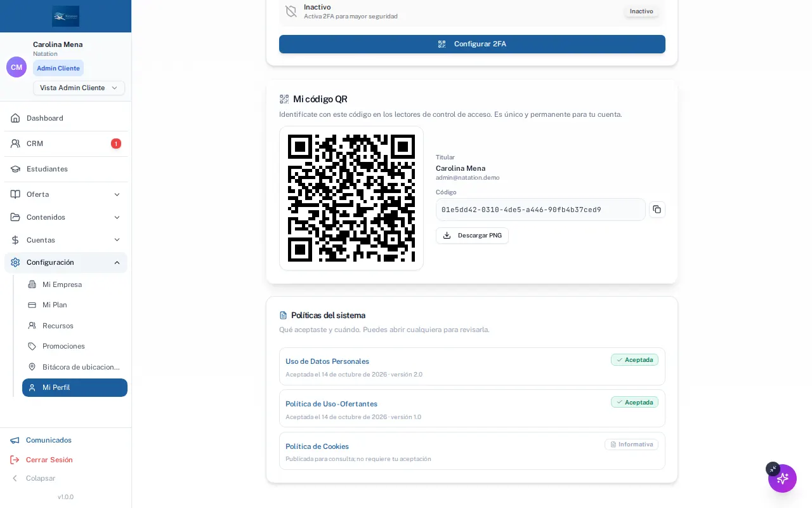The width and height of the screenshot is (812, 508).
Task: Click the CRM notification badge showing 1
Action: tap(116, 144)
